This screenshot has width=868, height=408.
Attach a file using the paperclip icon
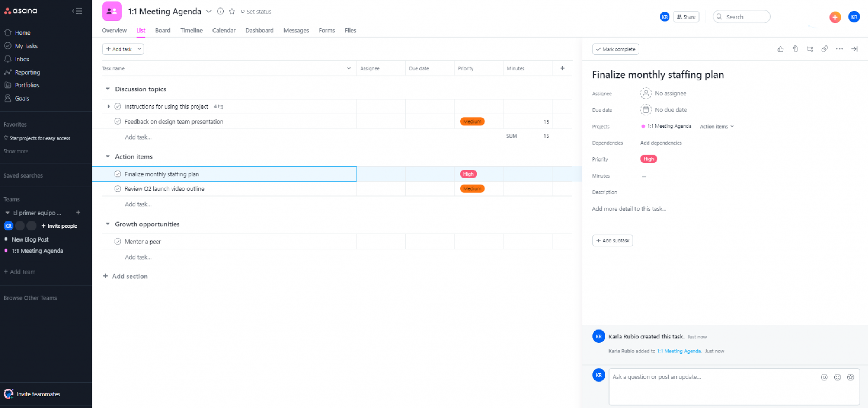(x=795, y=49)
